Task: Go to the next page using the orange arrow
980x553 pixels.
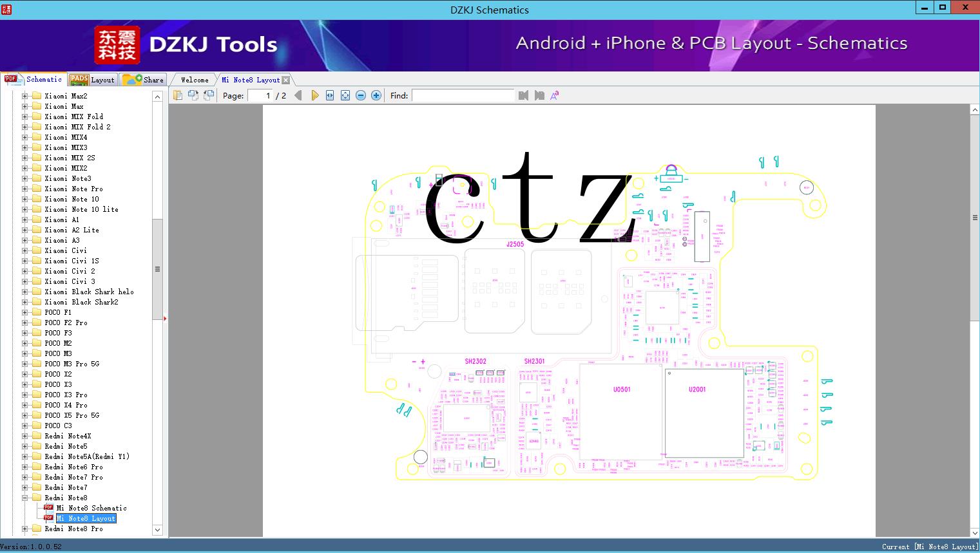Action: pyautogui.click(x=314, y=95)
